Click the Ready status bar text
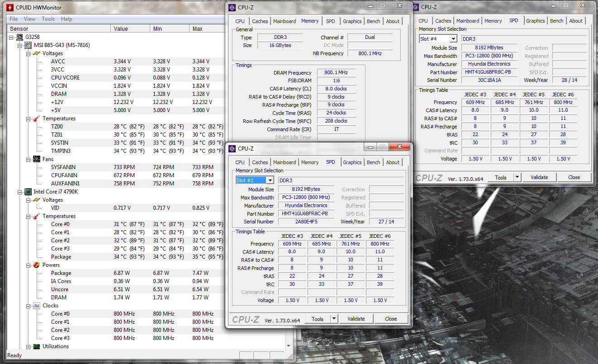 point(14,355)
